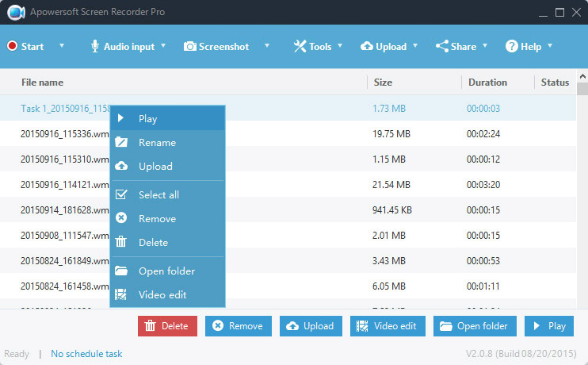
Task: Expand the Start dropdown arrow
Action: [62, 45]
